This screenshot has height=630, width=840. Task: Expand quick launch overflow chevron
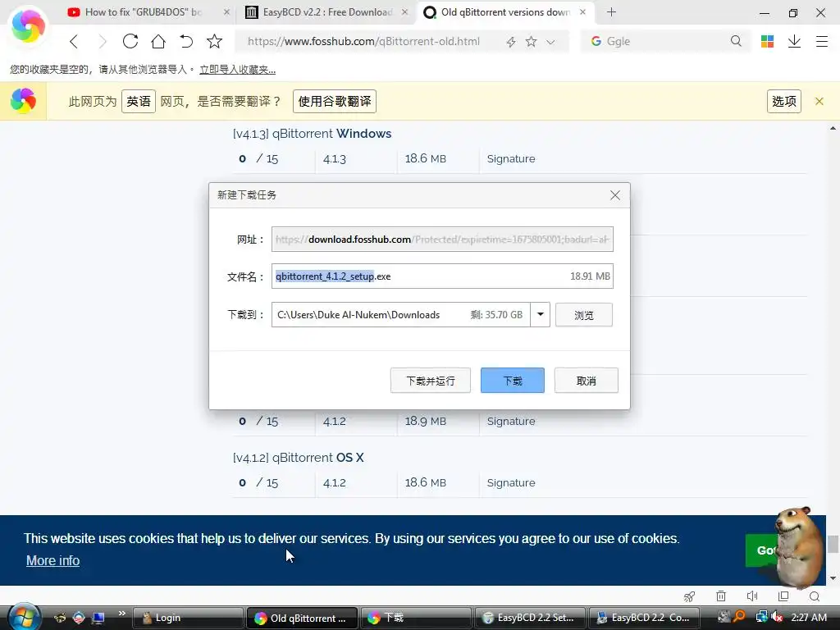[121, 613]
